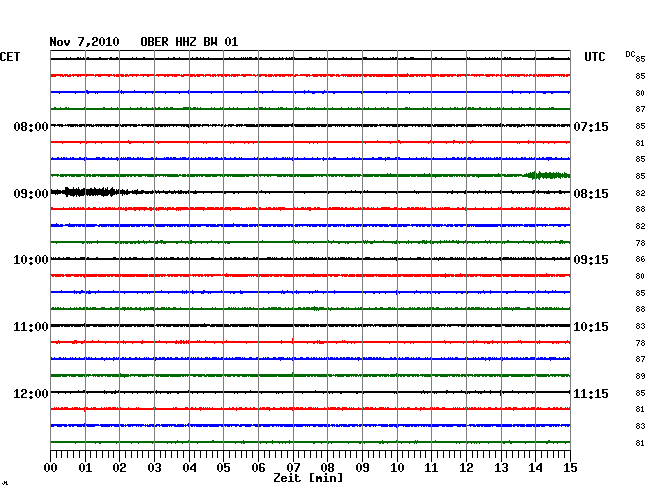Select the 07:15 UTC time label
Image resolution: width=650 pixels, height=494 pixels.
591,126
